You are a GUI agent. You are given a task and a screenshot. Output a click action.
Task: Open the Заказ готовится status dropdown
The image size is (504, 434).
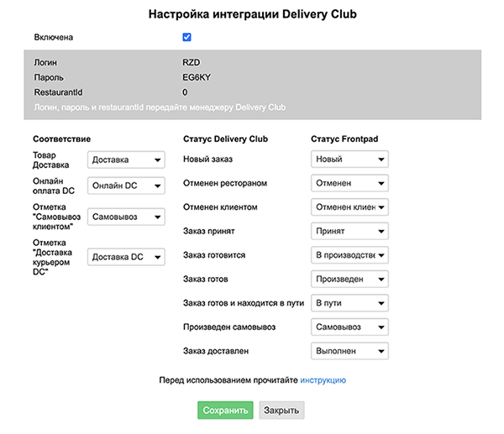tap(349, 255)
